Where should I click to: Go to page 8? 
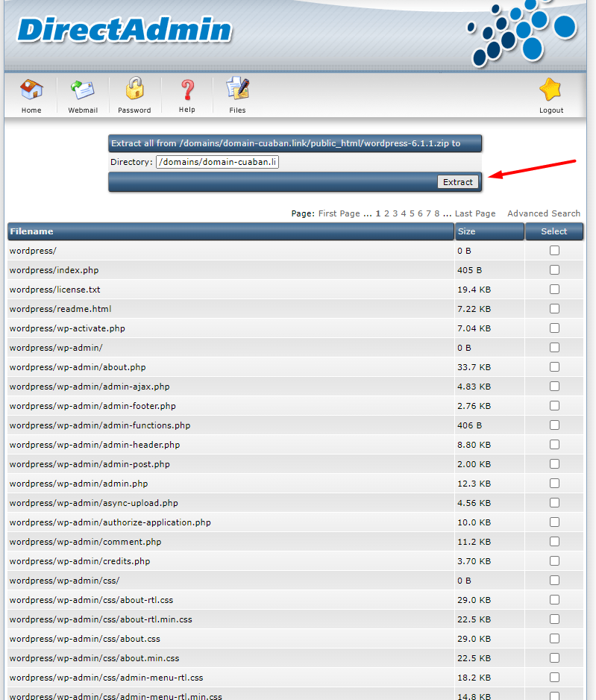[x=436, y=213]
